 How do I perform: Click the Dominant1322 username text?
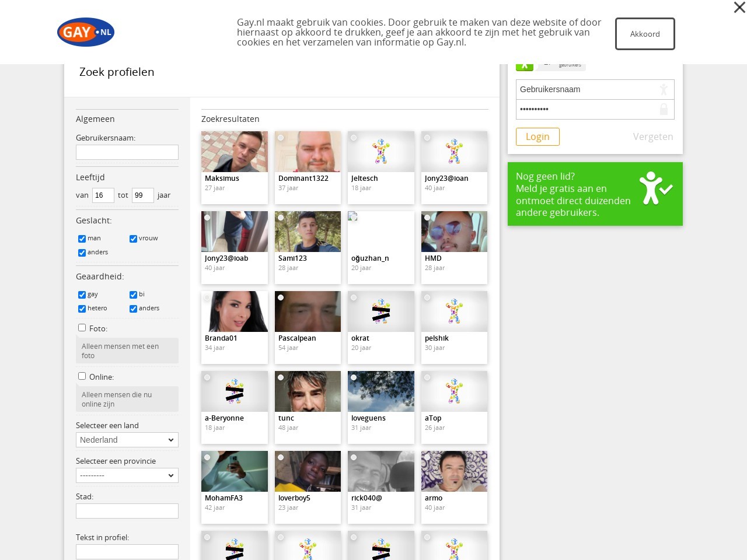pyautogui.click(x=303, y=178)
